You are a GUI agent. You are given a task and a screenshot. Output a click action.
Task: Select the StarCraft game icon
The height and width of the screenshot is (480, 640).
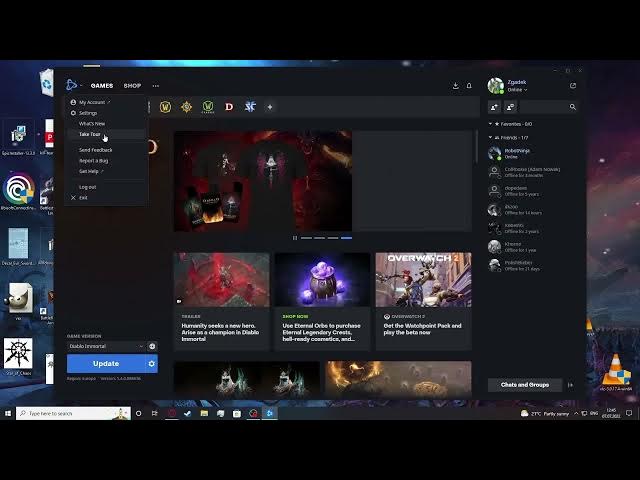[x=250, y=107]
